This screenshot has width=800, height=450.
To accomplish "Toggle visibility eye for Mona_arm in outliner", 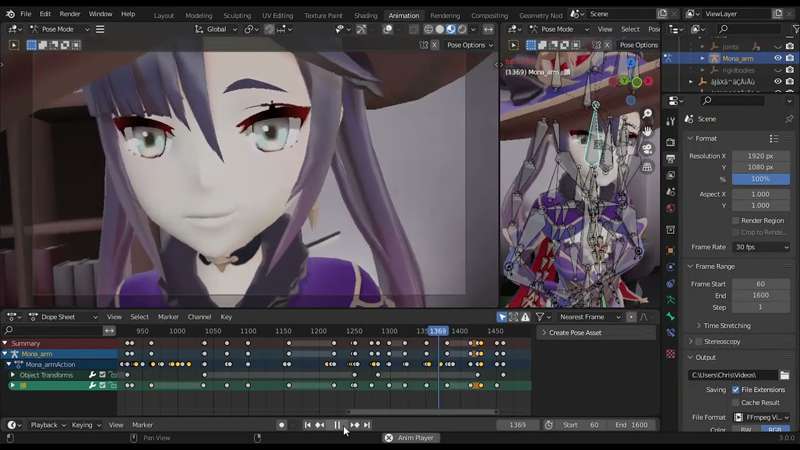I will pos(778,58).
